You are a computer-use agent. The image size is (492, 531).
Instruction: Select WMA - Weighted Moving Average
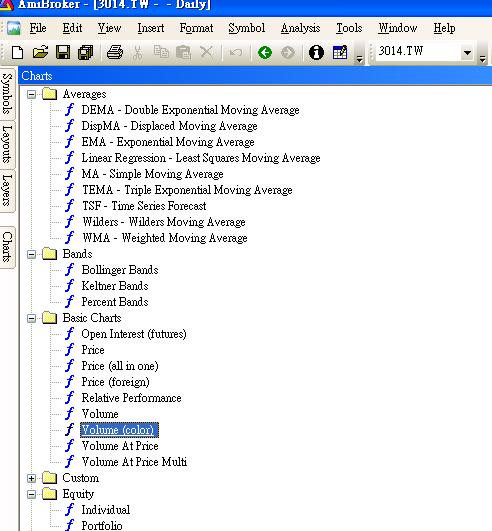tap(165, 238)
